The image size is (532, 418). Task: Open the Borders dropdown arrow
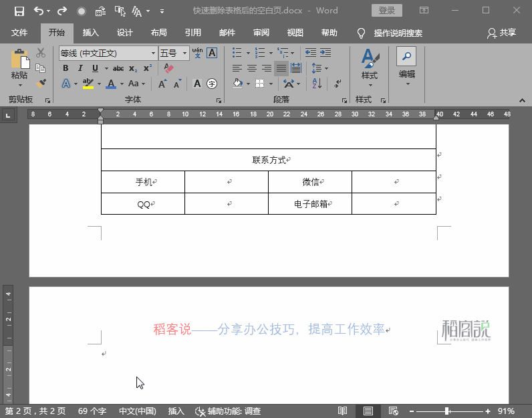point(271,84)
